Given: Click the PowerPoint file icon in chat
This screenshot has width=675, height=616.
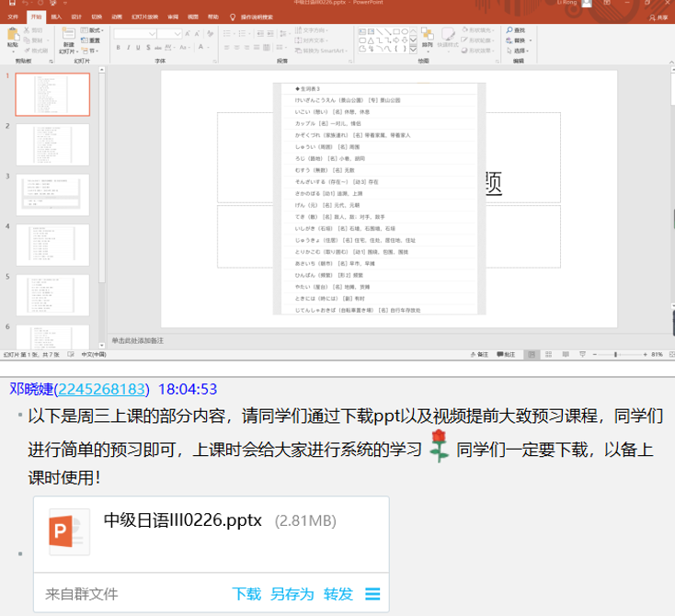Looking at the screenshot, I should pyautogui.click(x=70, y=532).
